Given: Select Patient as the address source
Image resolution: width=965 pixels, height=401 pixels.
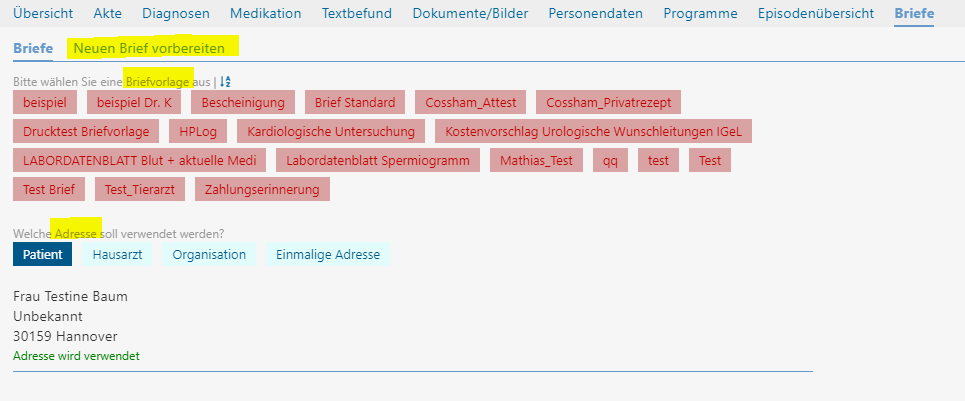Looking at the screenshot, I should tap(43, 255).
